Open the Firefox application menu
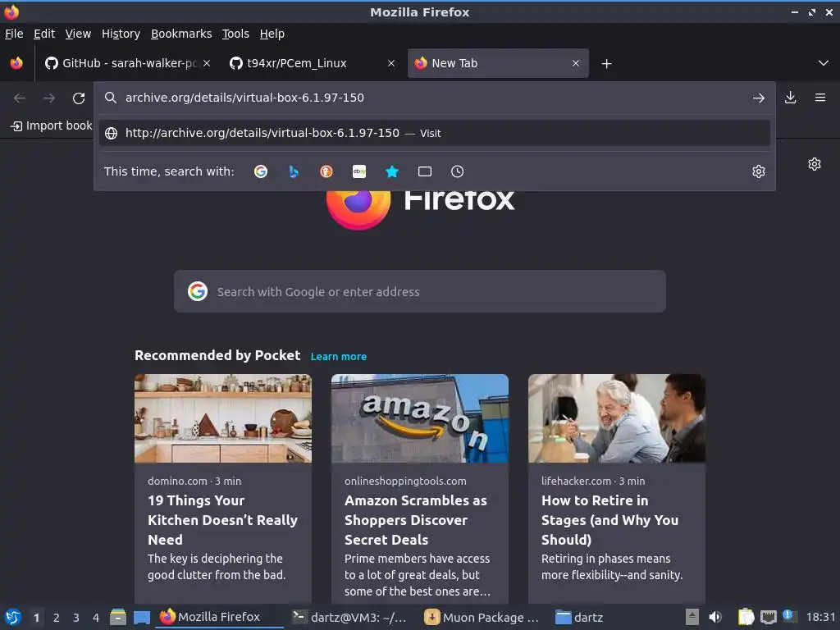The height and width of the screenshot is (630, 840). 819,98
